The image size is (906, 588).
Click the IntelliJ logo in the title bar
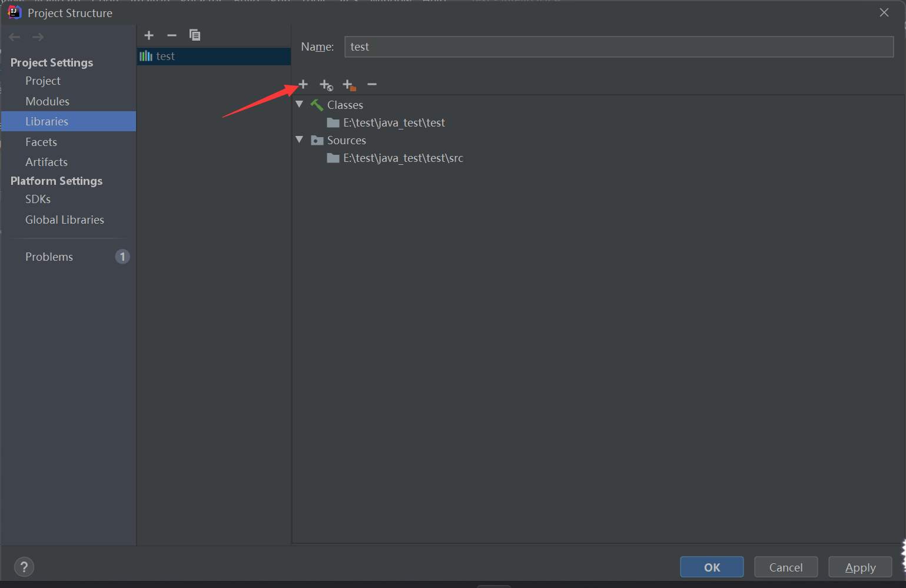point(14,12)
